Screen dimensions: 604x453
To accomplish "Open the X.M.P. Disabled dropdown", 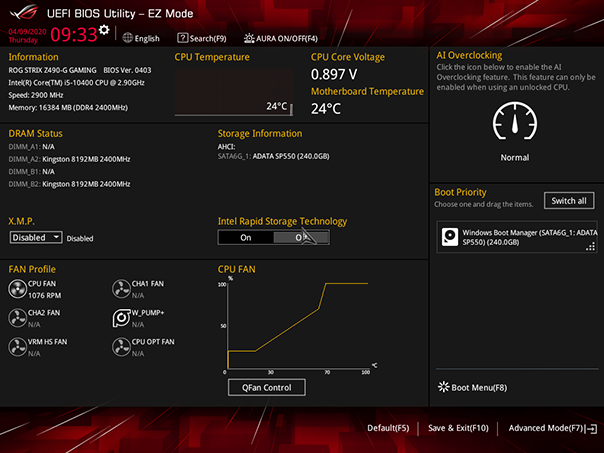I will pos(36,237).
